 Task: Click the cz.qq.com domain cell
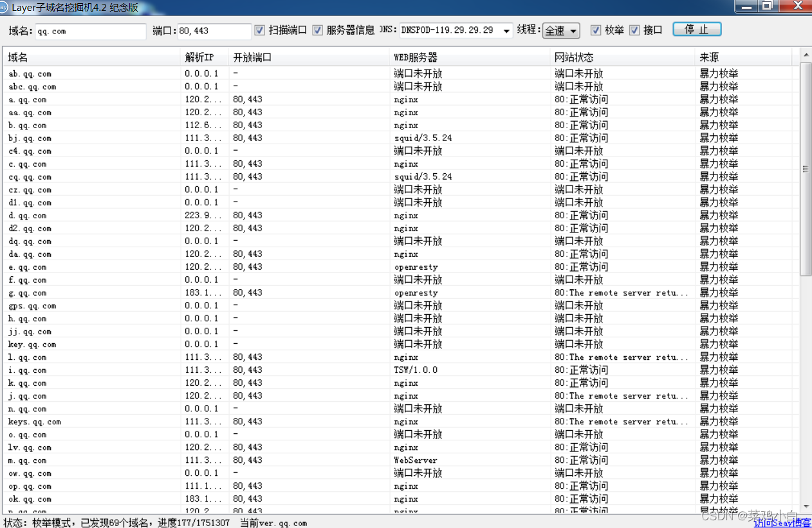tap(30, 190)
